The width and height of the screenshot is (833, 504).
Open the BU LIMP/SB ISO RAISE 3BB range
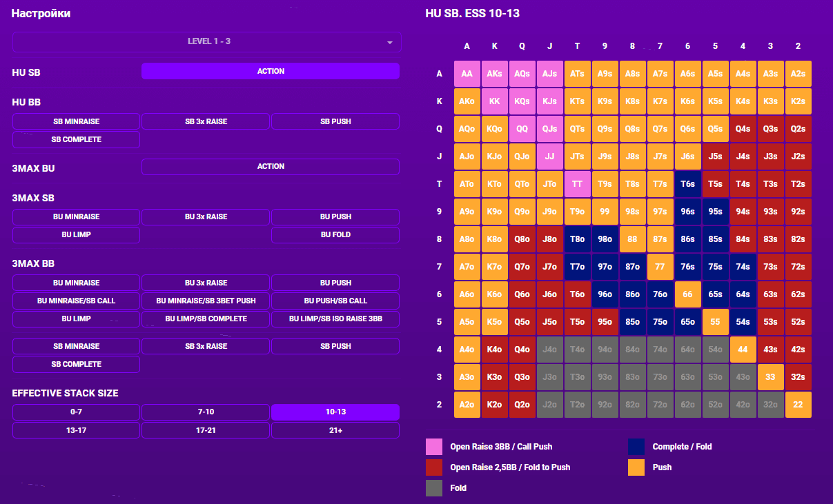point(335,319)
